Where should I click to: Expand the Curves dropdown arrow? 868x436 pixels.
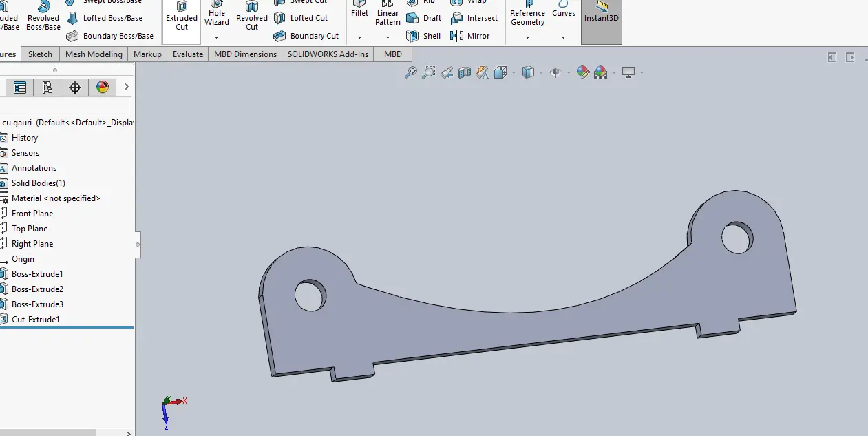(564, 37)
